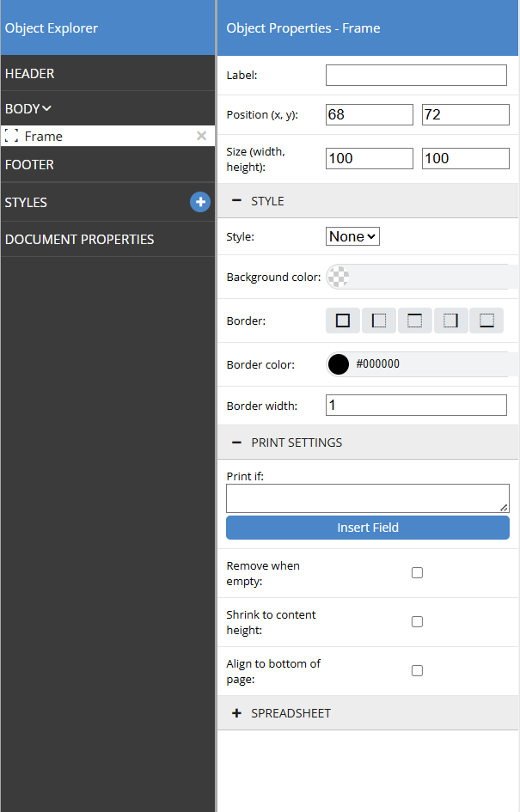The image size is (520, 812).
Task: Toggle the bottom border button
Action: point(486,321)
